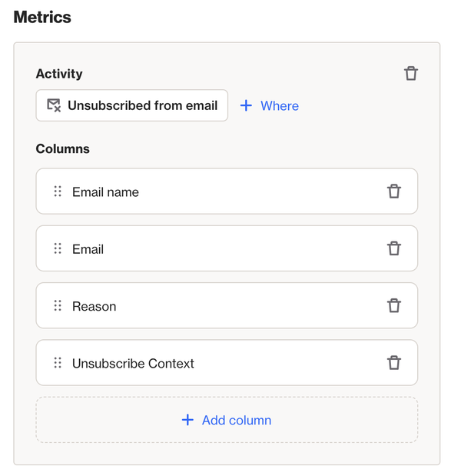Image resolution: width=461 pixels, height=476 pixels.
Task: Delete the Unsubscribe Context column
Action: point(394,363)
